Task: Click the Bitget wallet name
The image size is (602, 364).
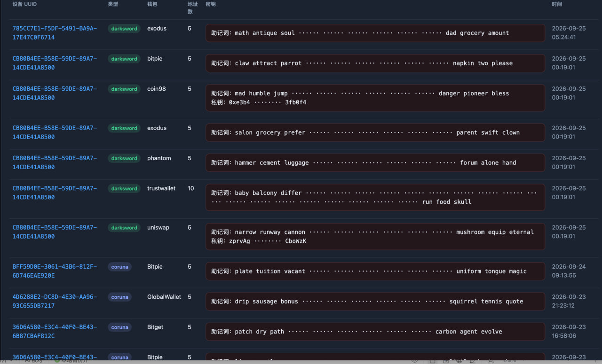Action: tap(155, 327)
